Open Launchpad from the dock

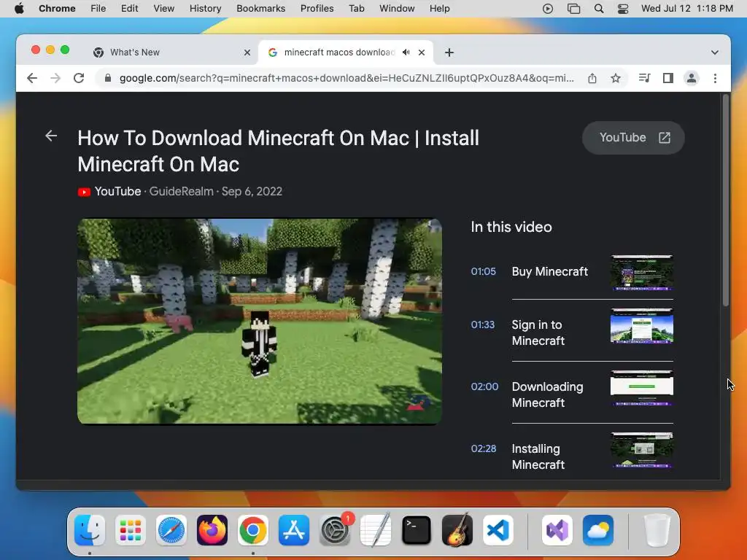click(131, 530)
